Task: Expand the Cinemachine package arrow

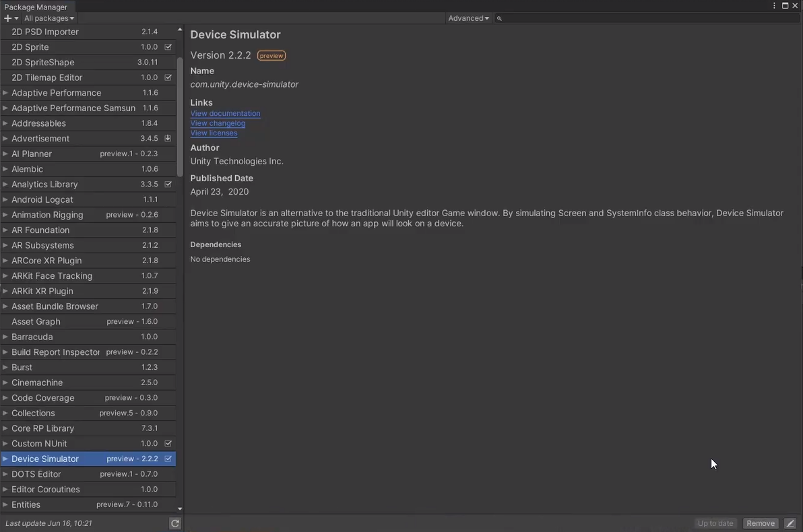Action: pyautogui.click(x=5, y=383)
